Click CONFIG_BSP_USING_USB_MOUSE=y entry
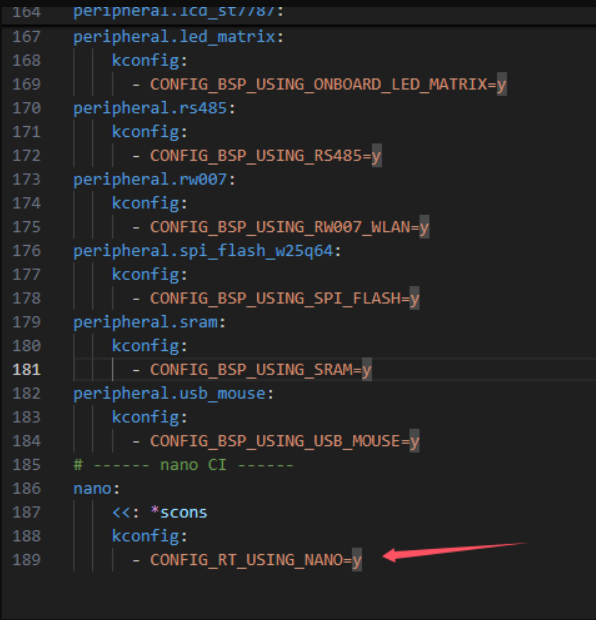Screen dimensions: 596x620 coord(284,441)
